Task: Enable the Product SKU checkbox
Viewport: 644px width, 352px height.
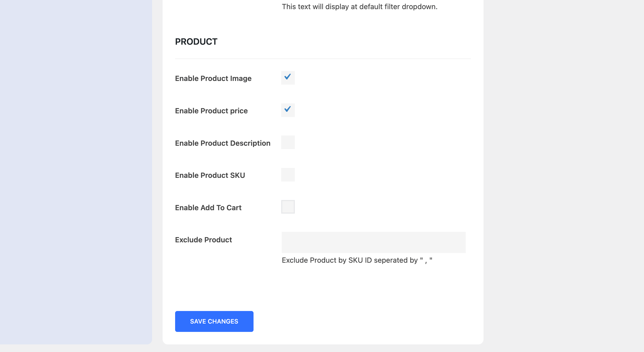Action: 288,175
